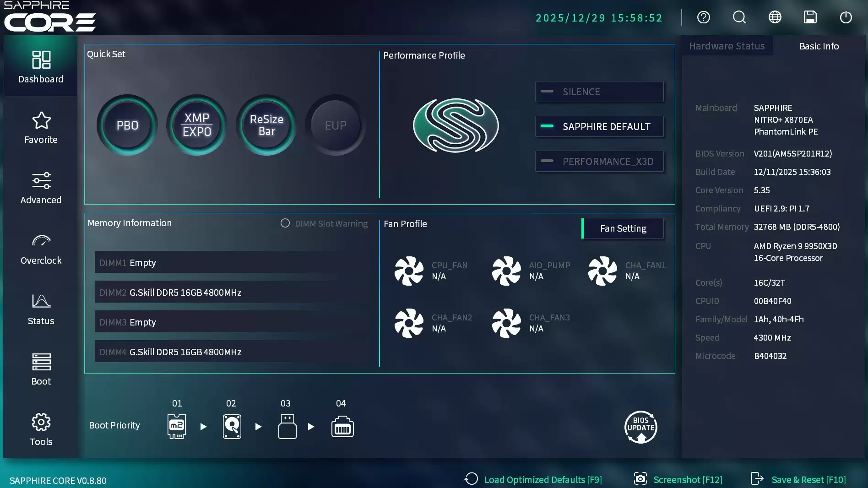Open the Tools section

point(41,428)
